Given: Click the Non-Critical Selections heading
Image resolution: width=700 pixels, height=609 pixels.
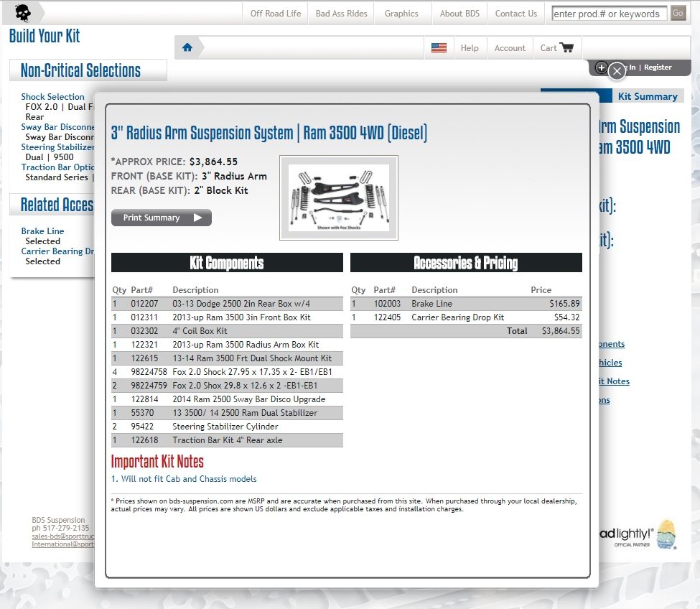Looking at the screenshot, I should 80,70.
